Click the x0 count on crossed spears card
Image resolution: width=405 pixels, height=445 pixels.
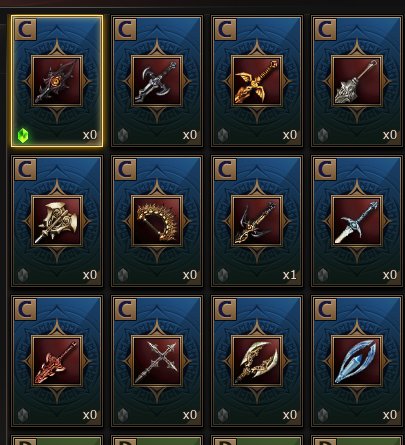coord(190,415)
